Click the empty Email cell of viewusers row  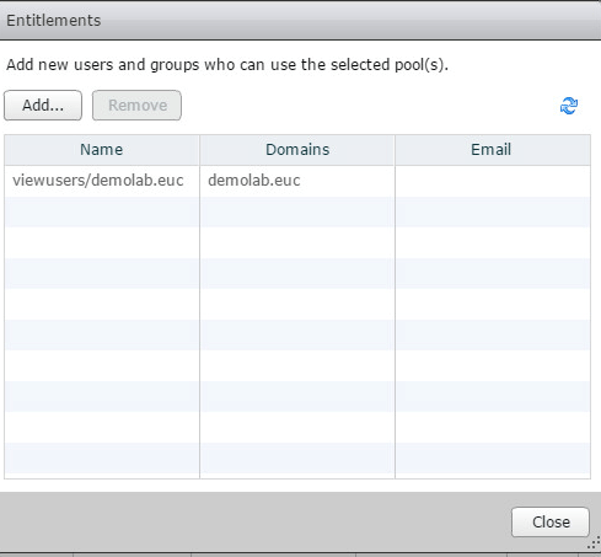(492, 181)
